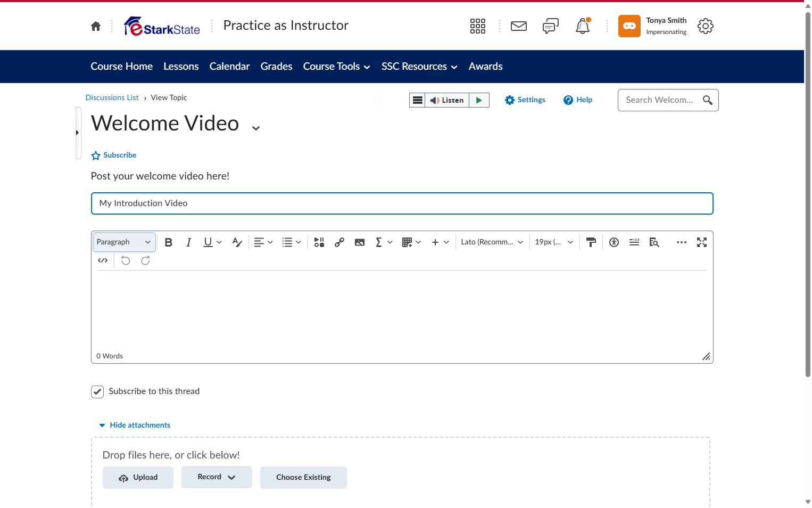
Task: Open the course selector grid icon
Action: (x=478, y=26)
